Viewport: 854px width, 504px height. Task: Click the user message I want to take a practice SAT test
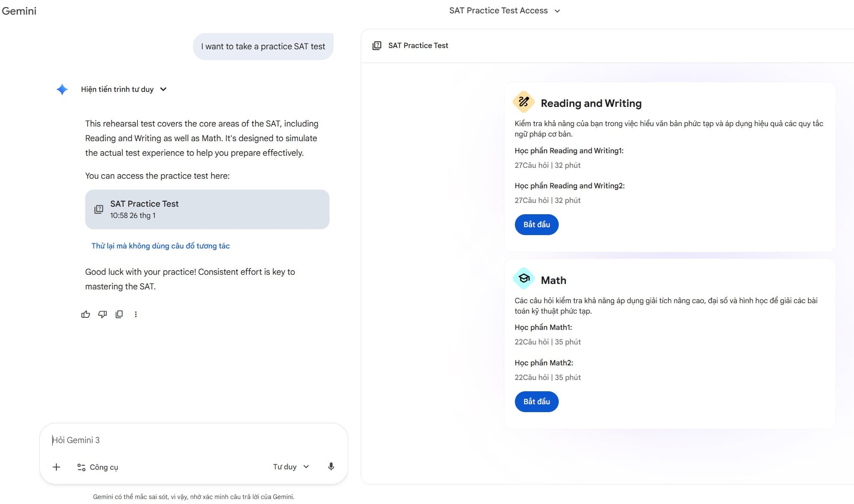263,46
